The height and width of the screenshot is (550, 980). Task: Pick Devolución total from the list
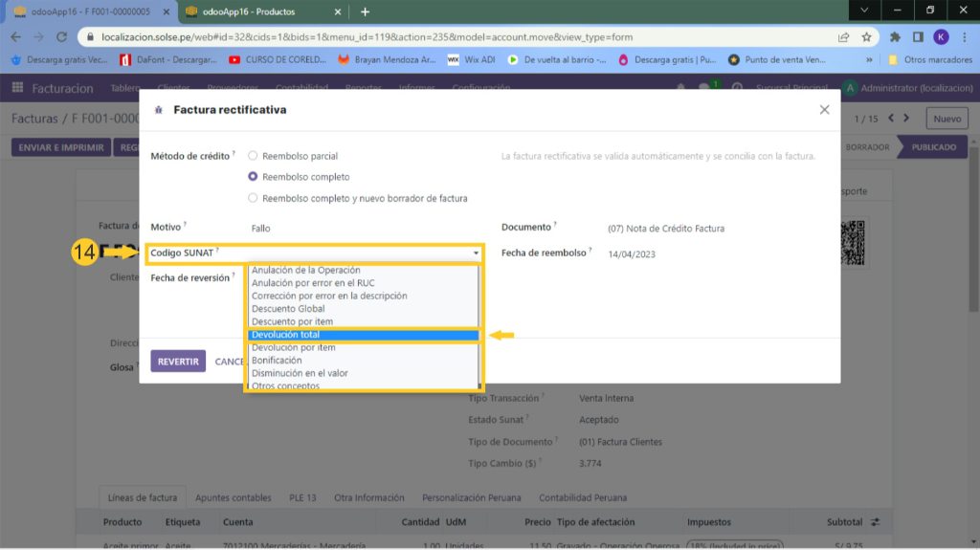coord(363,335)
